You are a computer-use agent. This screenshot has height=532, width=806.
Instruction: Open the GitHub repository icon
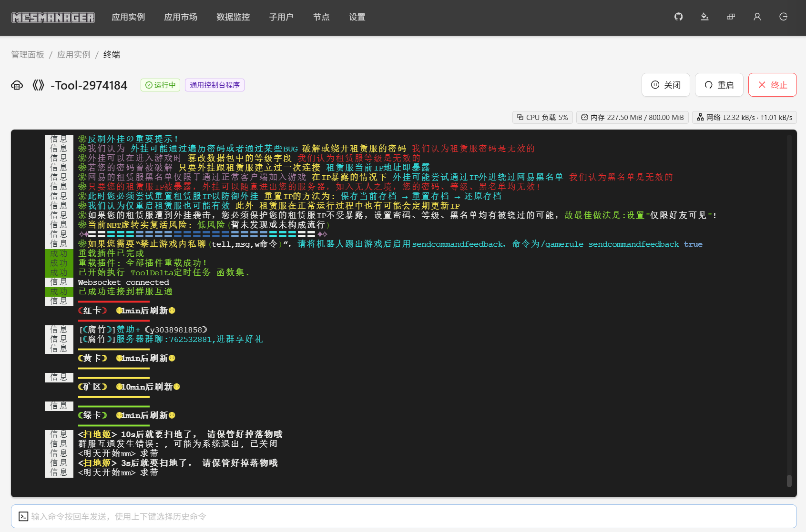tap(678, 17)
